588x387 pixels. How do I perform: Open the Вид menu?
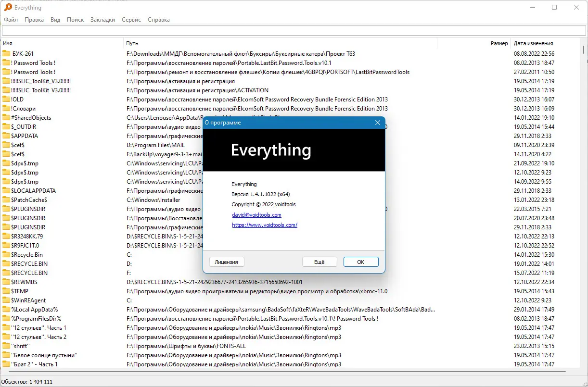point(55,20)
